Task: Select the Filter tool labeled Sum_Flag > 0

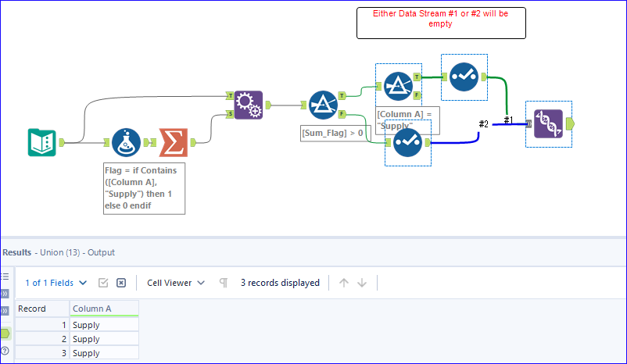Action: point(323,105)
